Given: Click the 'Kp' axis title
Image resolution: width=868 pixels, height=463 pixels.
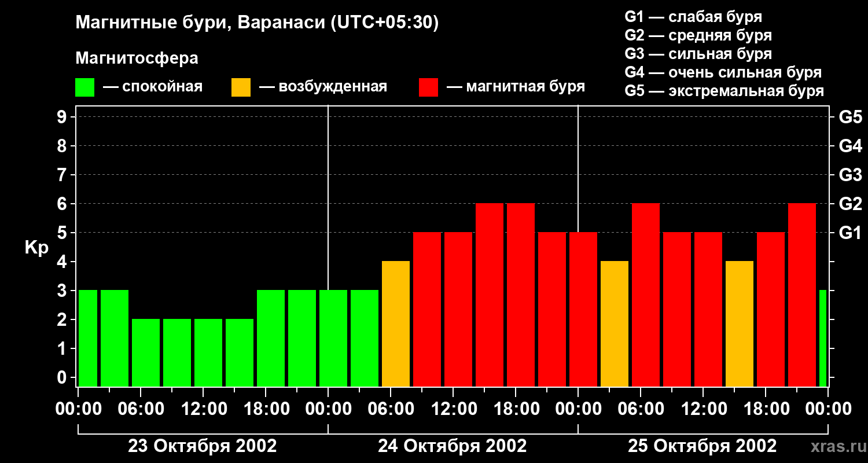Looking at the screenshot, I should (37, 247).
